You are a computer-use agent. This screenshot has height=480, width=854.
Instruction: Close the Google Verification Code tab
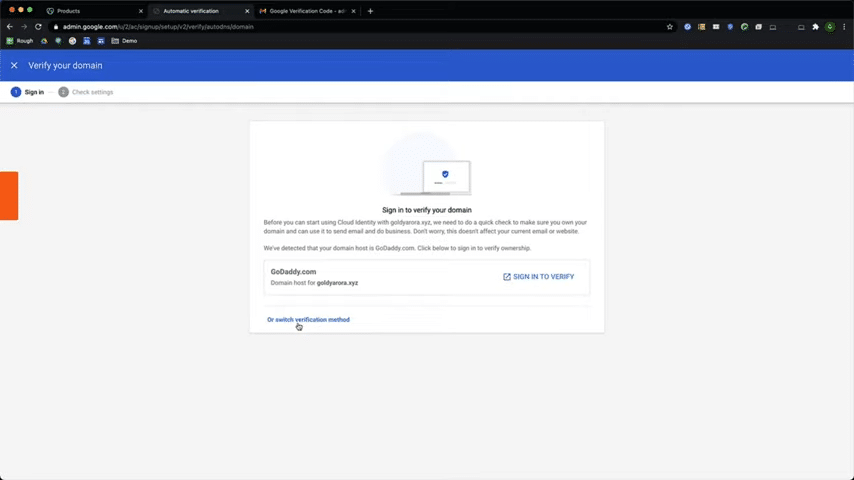[x=353, y=11]
